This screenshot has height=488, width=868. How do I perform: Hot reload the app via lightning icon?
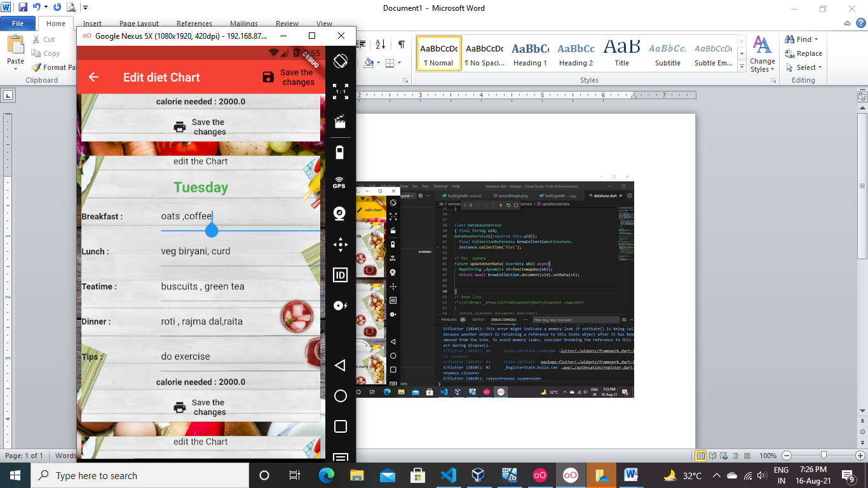click(500, 205)
